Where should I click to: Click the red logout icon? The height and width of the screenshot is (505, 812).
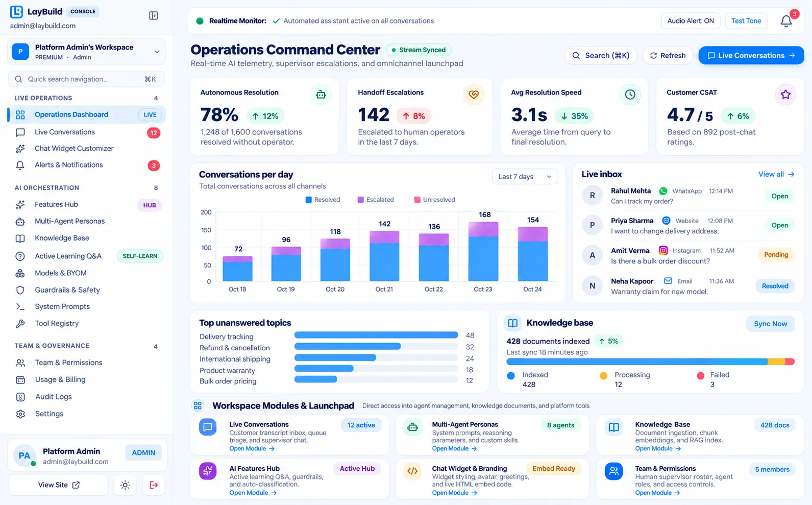[x=154, y=485]
